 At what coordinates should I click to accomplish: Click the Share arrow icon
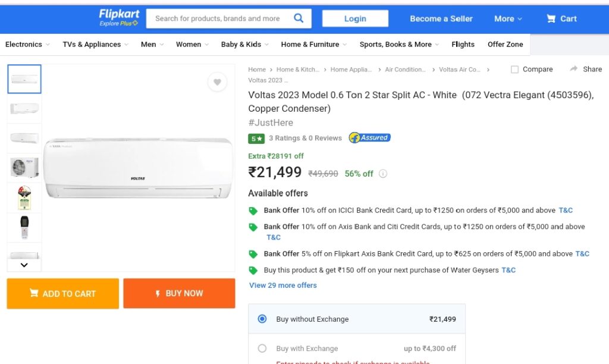[574, 69]
